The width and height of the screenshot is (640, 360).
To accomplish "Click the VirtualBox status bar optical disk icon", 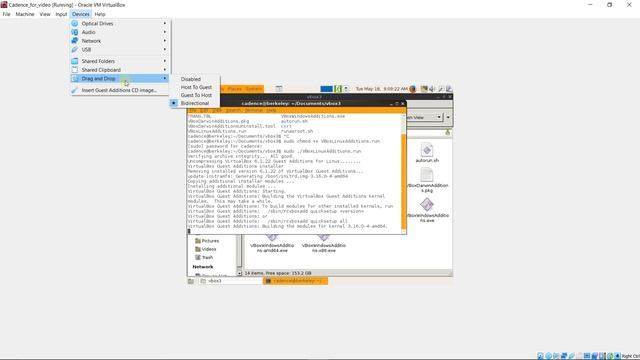I will [x=548, y=356].
